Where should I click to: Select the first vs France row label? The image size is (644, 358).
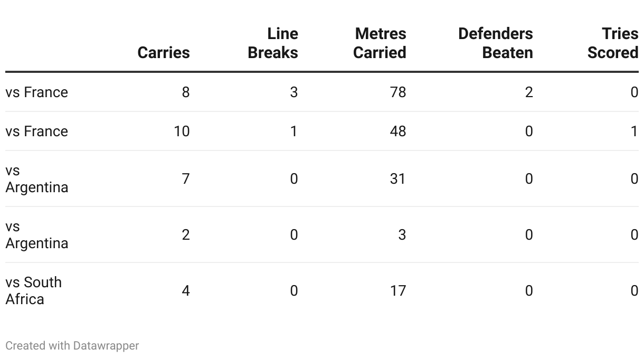[37, 92]
